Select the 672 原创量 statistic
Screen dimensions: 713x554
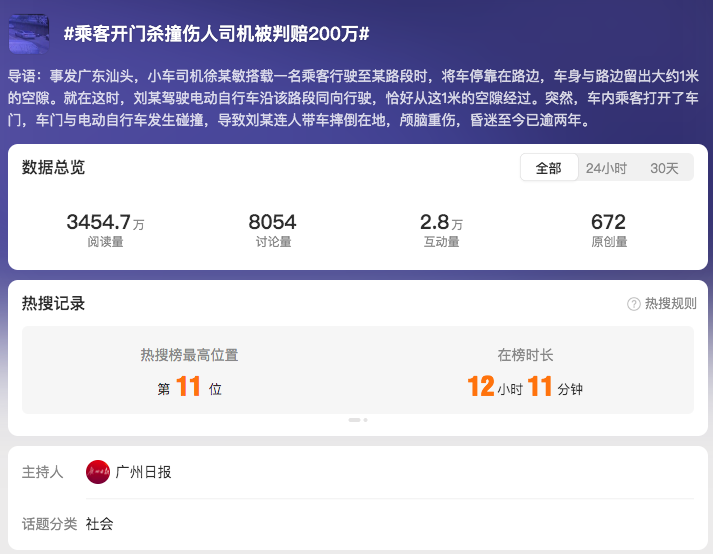coord(608,229)
